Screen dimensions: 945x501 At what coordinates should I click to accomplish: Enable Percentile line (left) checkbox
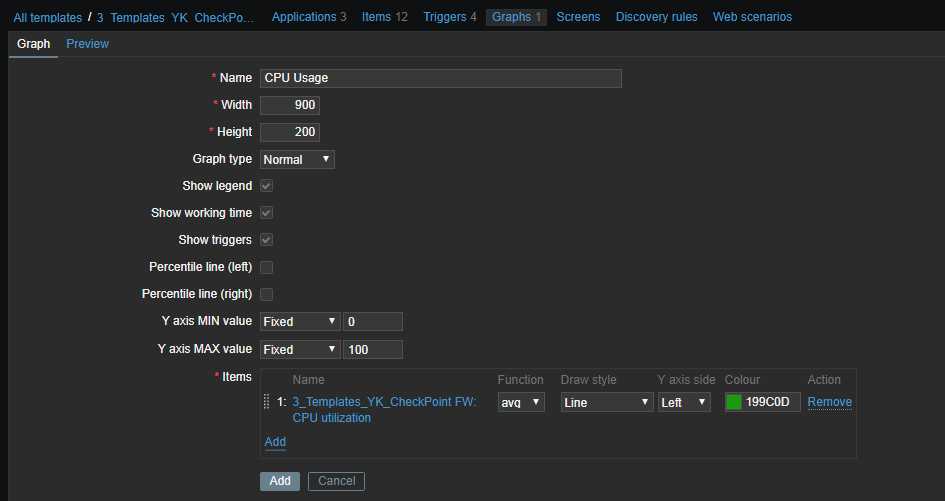[266, 267]
